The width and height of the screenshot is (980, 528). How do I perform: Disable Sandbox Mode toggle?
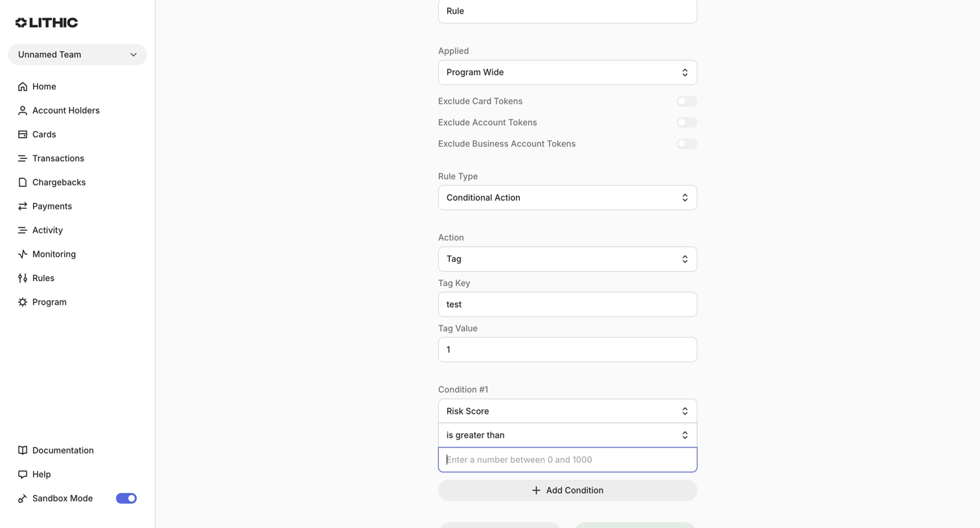[126, 498]
